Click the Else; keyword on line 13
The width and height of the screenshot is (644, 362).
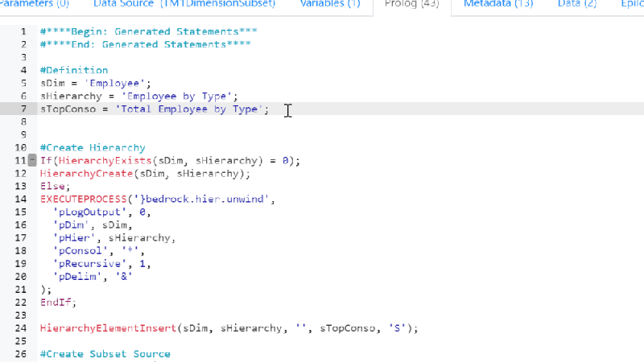click(x=55, y=187)
